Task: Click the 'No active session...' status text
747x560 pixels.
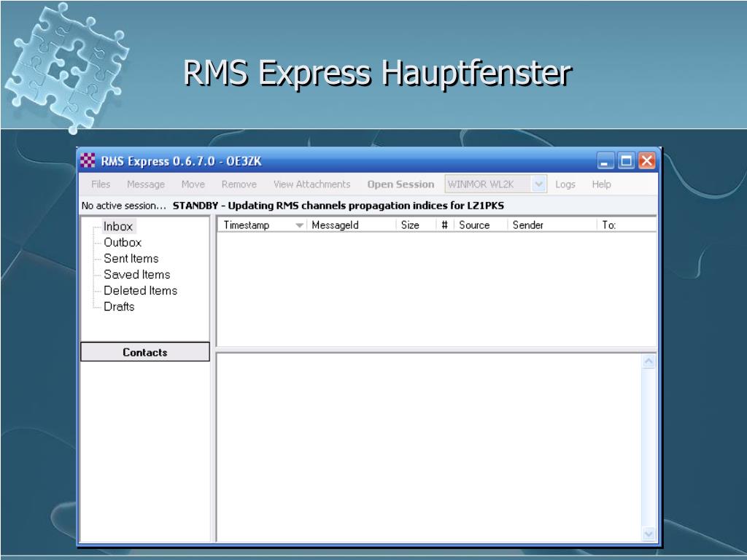Action: [124, 206]
